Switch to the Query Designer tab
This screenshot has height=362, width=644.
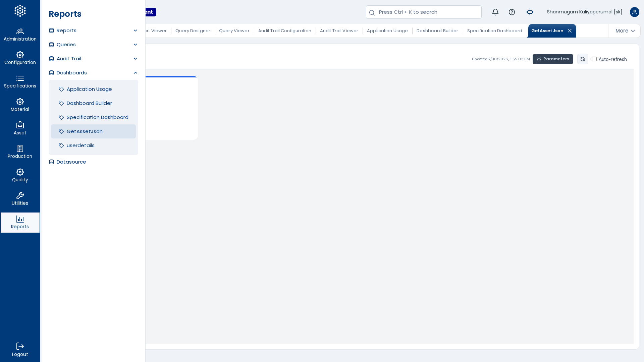click(193, 31)
